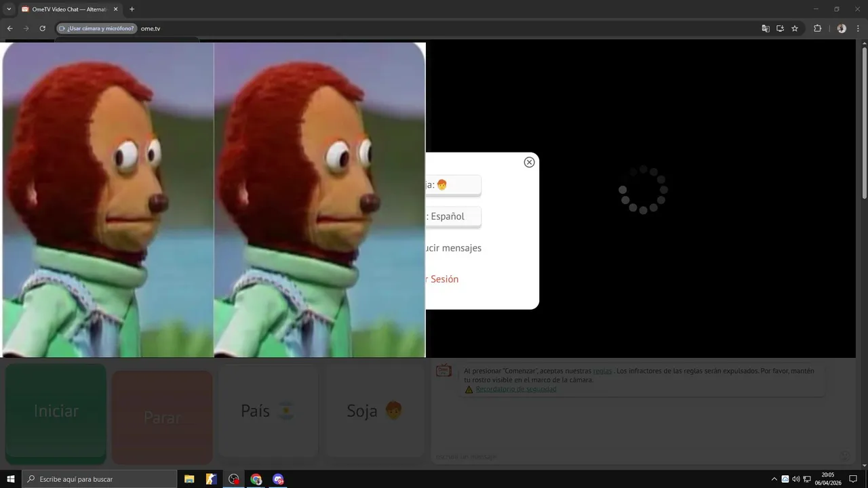Click the translate page icon
The width and height of the screenshot is (868, 488).
point(766,28)
